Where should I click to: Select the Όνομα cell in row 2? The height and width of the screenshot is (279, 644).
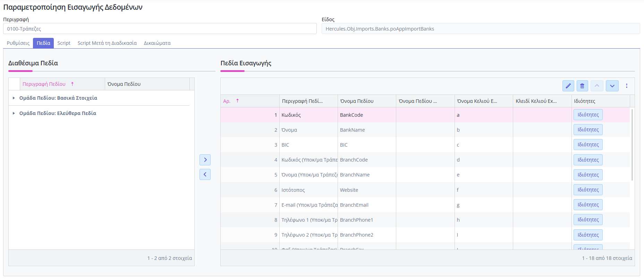[308, 130]
